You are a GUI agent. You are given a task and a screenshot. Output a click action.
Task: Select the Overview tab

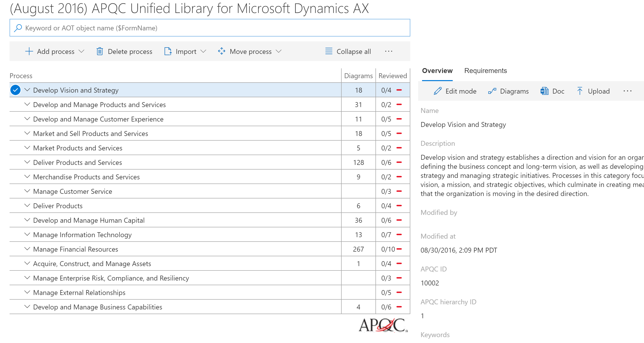pos(436,70)
